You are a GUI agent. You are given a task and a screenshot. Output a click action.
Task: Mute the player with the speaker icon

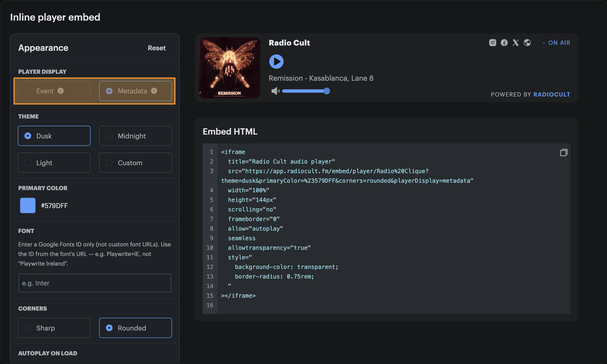(x=275, y=91)
